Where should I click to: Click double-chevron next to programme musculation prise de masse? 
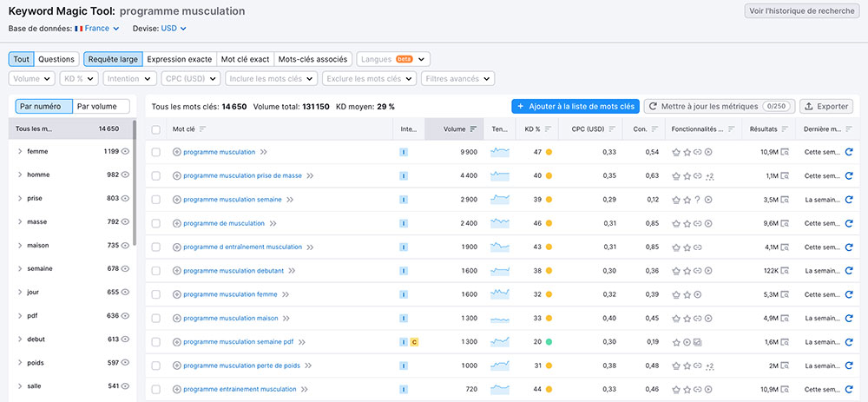coord(310,176)
